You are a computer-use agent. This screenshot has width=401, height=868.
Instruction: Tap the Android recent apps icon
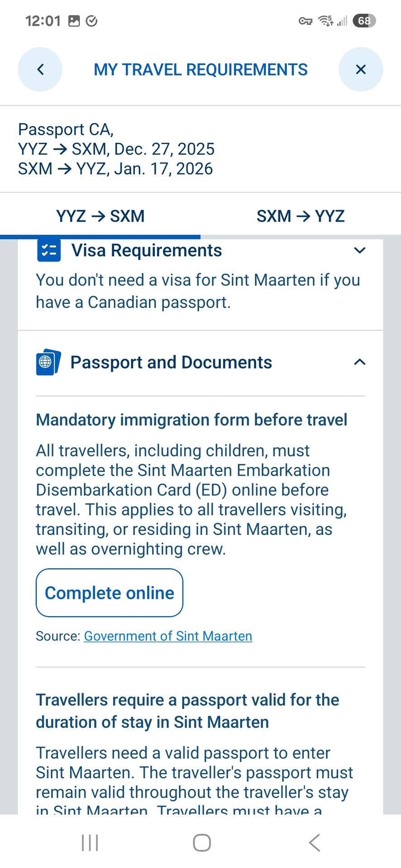point(90,843)
